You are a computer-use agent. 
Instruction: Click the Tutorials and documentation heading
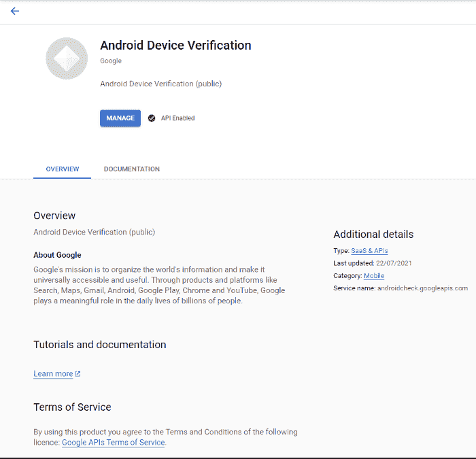click(99, 345)
